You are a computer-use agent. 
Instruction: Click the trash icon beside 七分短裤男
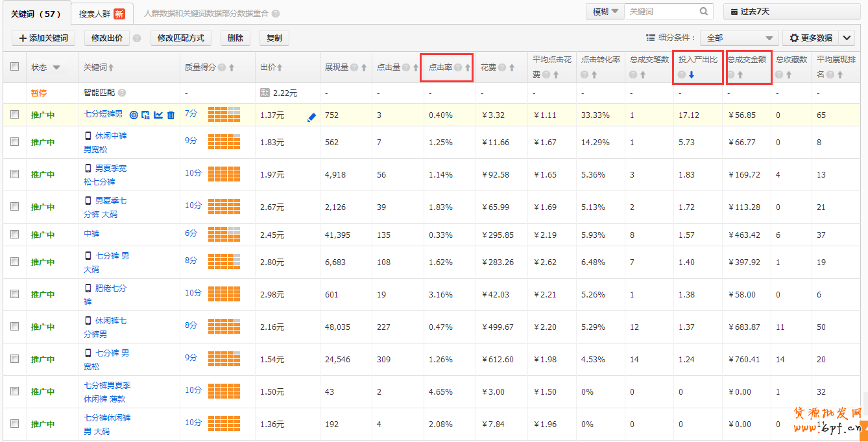pyautogui.click(x=171, y=115)
